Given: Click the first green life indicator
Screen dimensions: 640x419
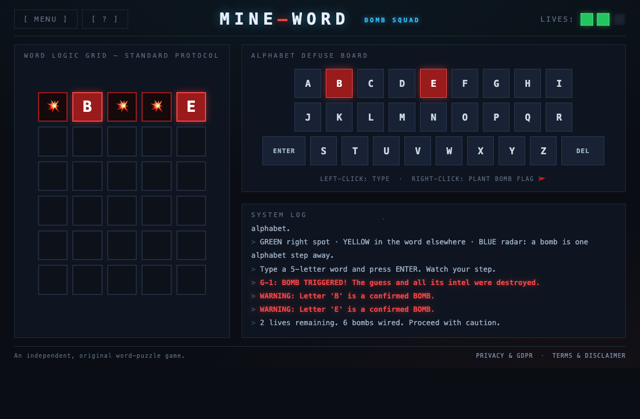Looking at the screenshot, I should pyautogui.click(x=587, y=19).
